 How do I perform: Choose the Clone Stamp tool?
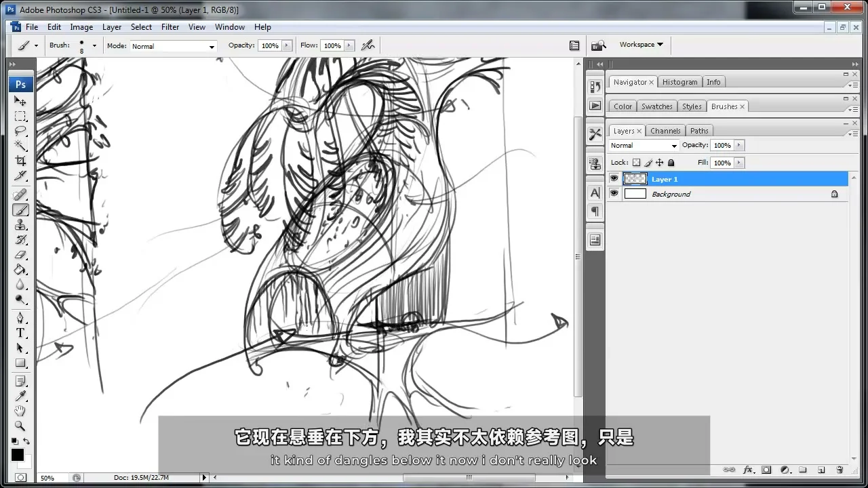tap(20, 225)
